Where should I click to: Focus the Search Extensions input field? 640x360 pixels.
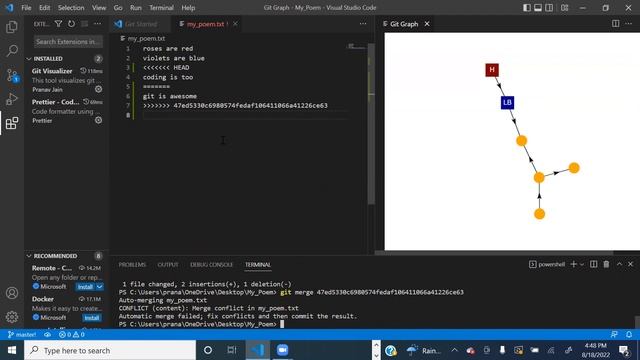[x=68, y=42]
